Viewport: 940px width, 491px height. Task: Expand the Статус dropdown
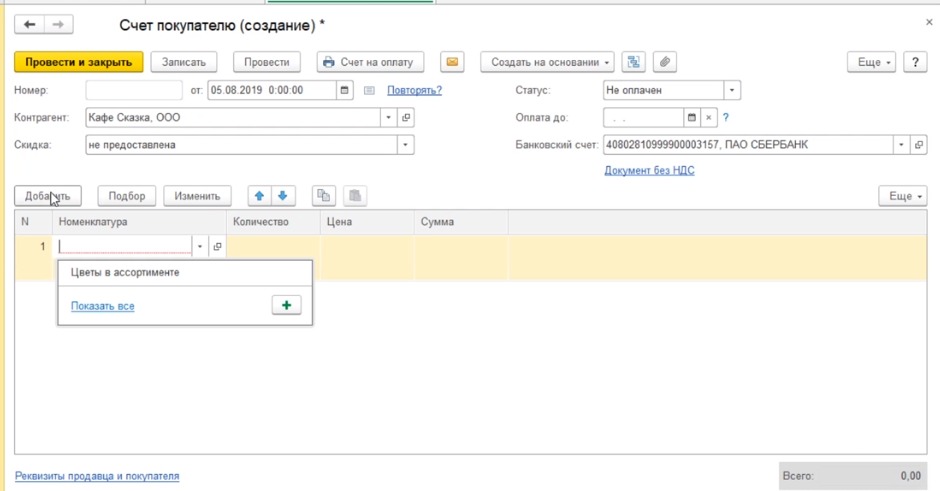(732, 90)
